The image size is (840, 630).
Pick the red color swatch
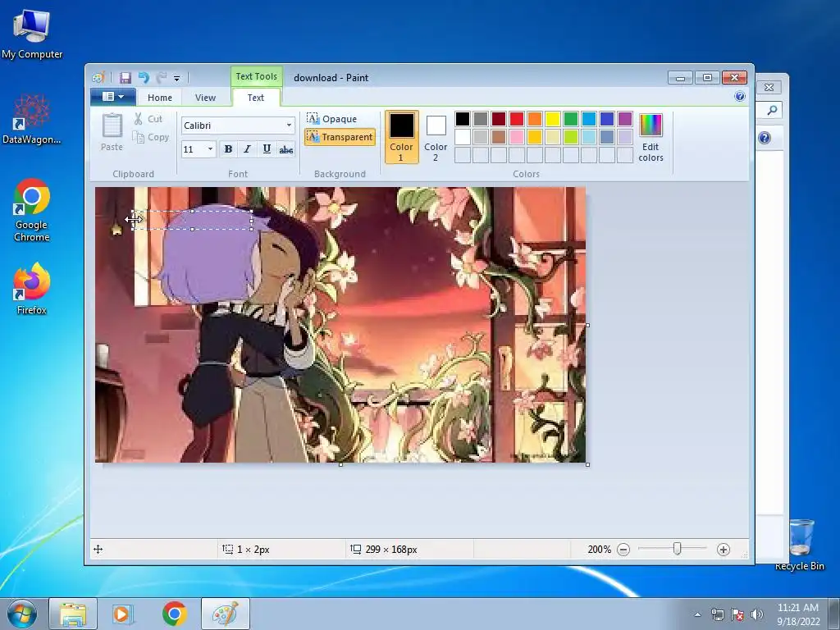517,119
